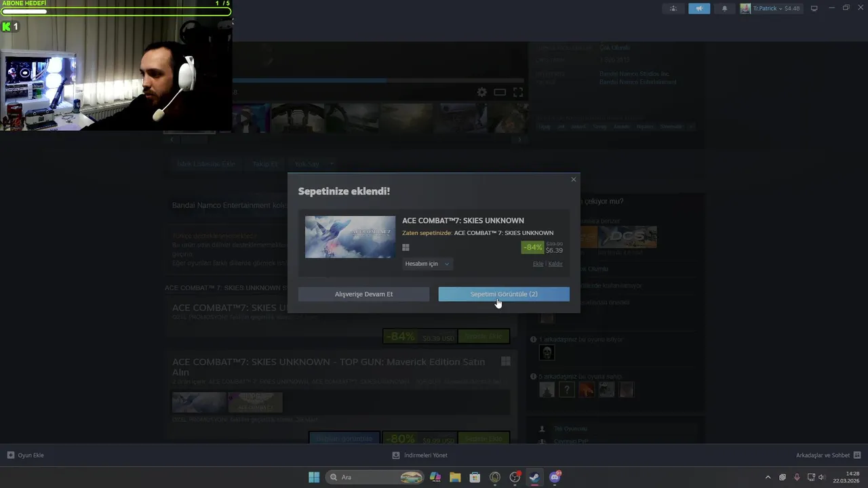Click the microphone tray icon

(797, 477)
